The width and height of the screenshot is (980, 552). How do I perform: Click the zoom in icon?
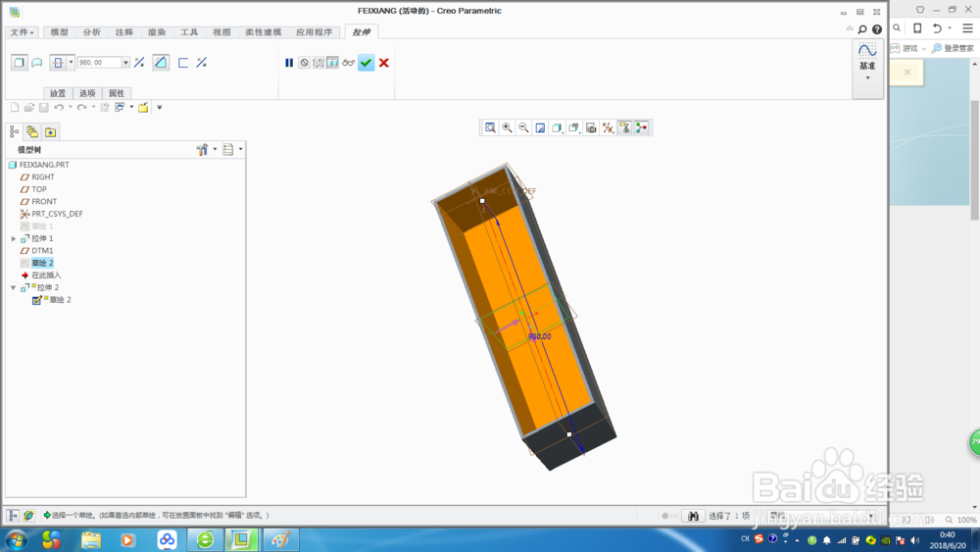click(507, 128)
